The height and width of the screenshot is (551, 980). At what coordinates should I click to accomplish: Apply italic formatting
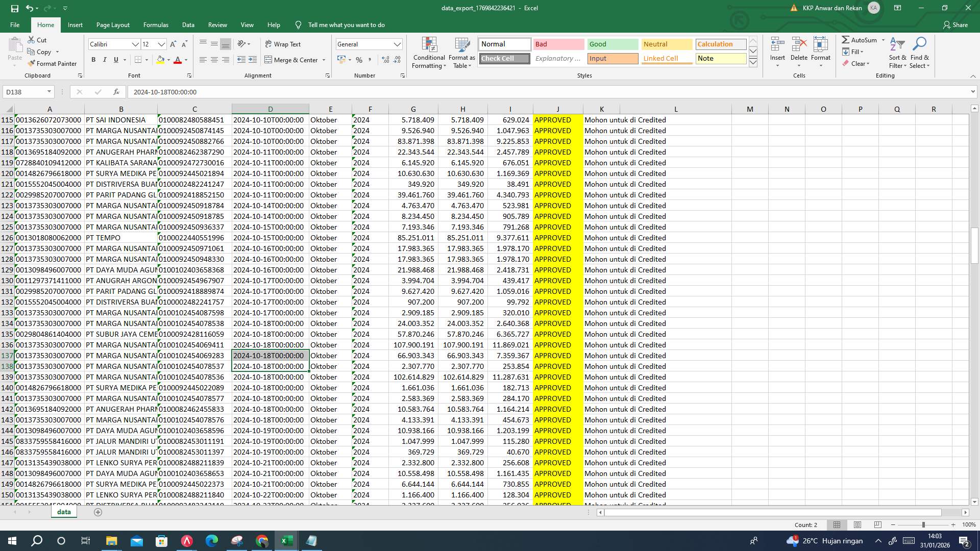point(105,60)
